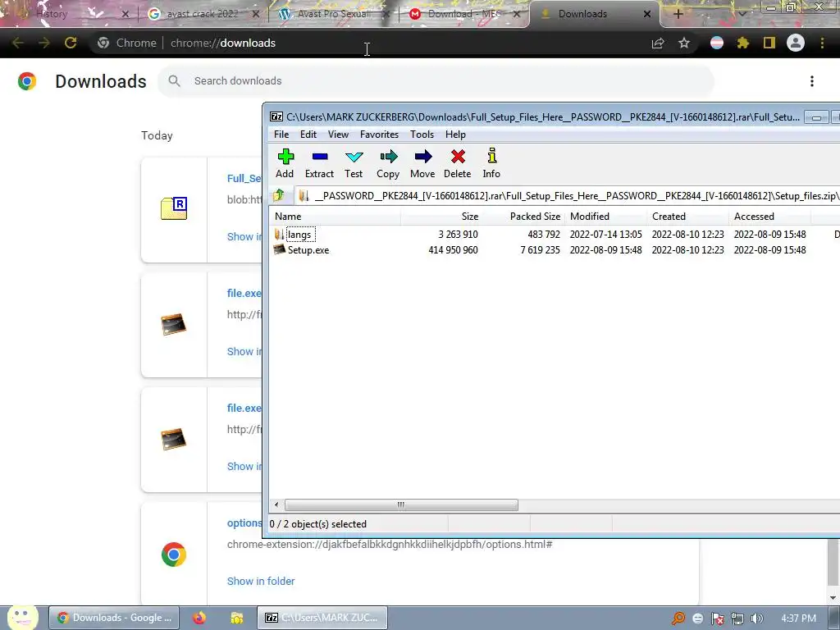Click the horizontal scrollbar left arrow
840x630 pixels.
tap(276, 504)
